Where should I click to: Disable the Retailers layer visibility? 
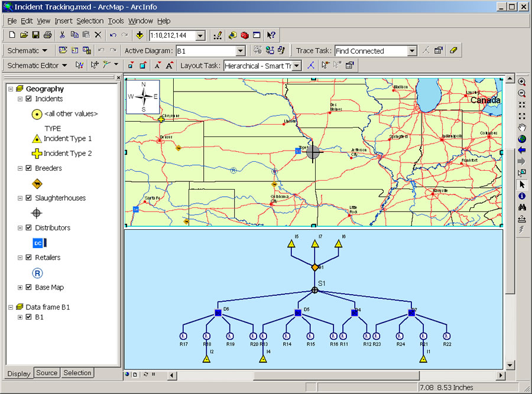pyautogui.click(x=29, y=258)
